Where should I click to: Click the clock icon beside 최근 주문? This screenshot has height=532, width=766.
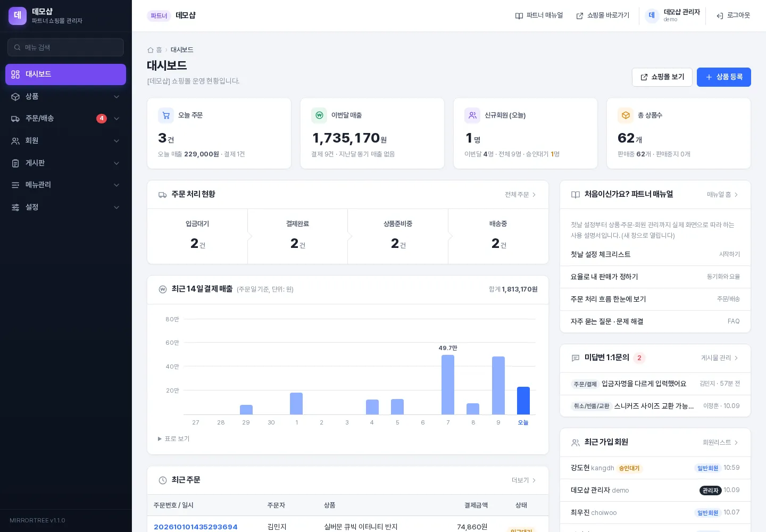(163, 480)
